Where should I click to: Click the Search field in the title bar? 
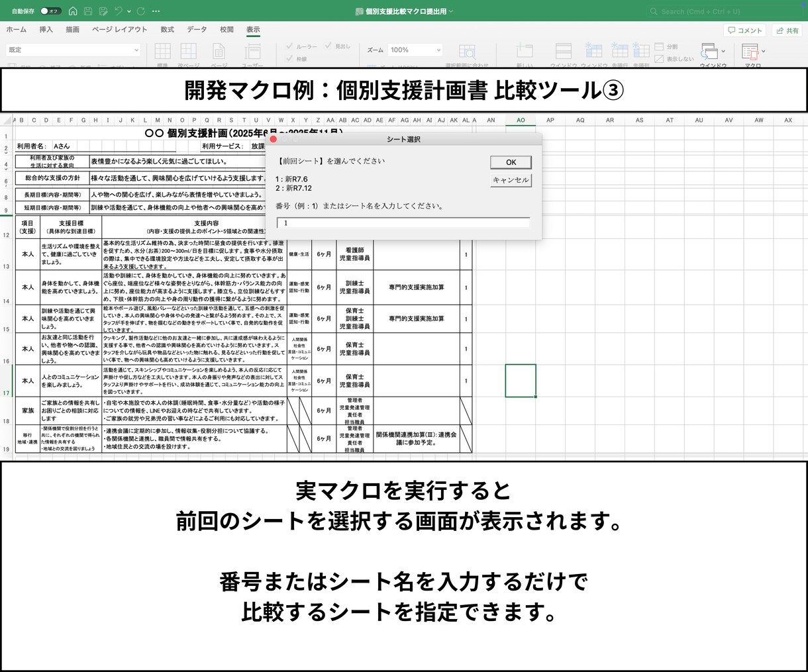click(725, 11)
